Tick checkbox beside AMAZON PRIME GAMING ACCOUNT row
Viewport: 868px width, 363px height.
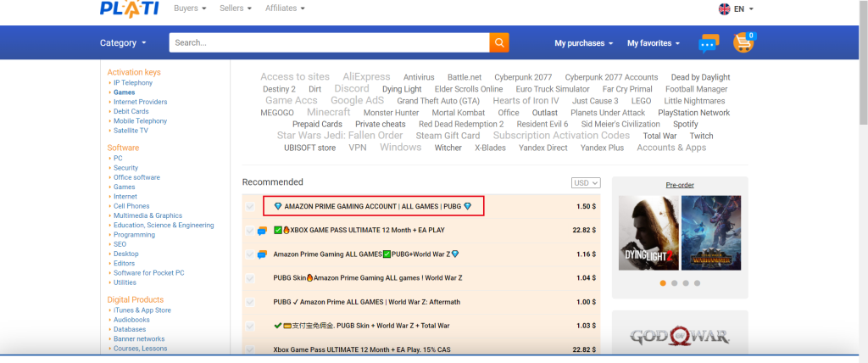(x=250, y=207)
